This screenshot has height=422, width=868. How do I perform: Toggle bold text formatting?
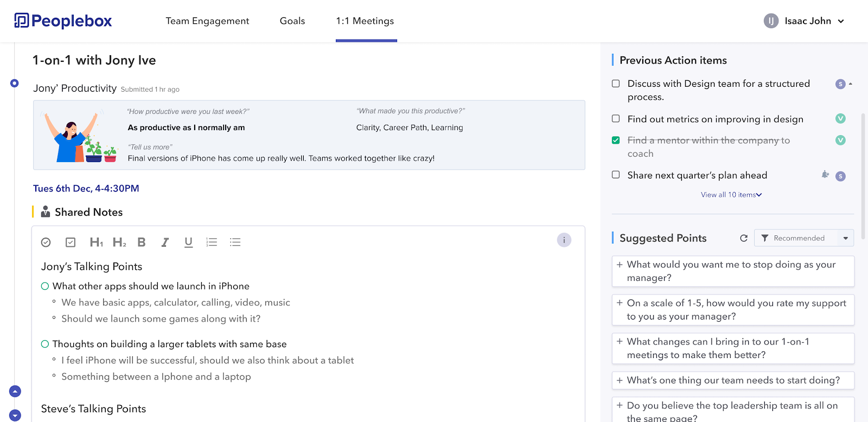point(142,242)
